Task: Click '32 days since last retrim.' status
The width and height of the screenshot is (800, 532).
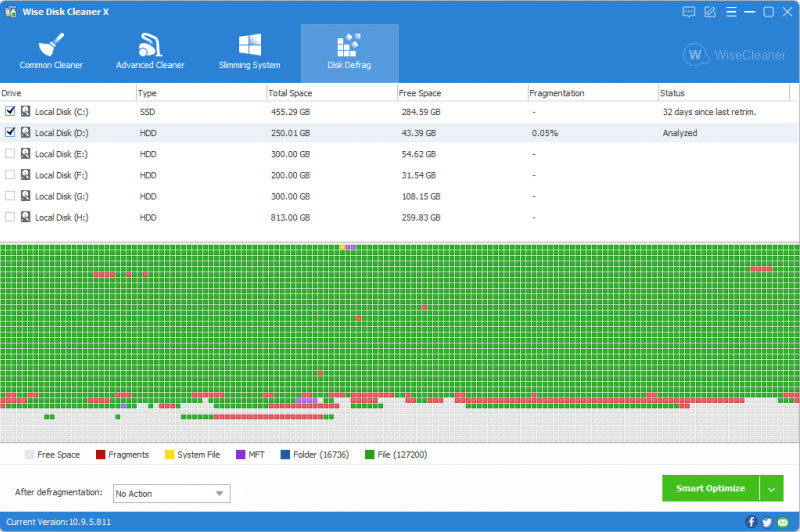Action: click(x=709, y=112)
